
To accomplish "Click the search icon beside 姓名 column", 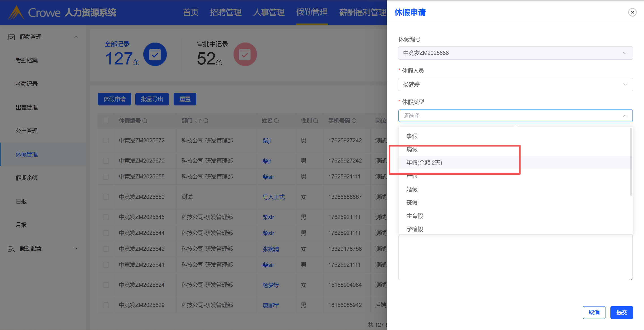I will 276,121.
